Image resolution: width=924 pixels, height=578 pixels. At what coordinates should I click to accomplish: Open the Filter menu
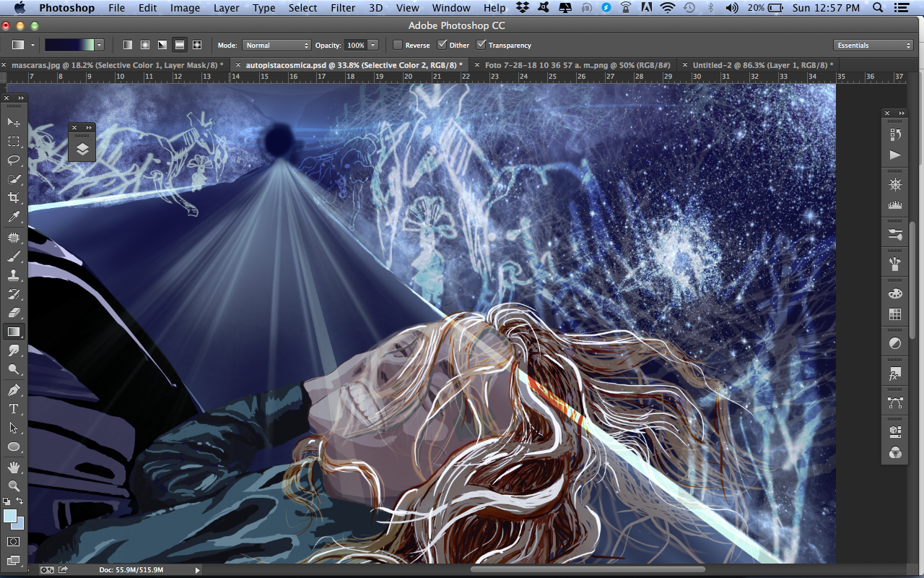coord(343,8)
